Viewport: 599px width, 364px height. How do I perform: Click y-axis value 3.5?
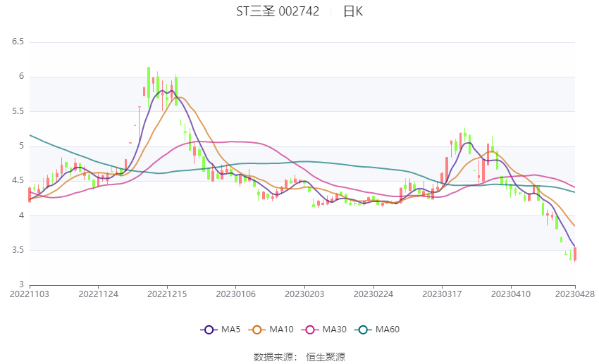[18, 250]
